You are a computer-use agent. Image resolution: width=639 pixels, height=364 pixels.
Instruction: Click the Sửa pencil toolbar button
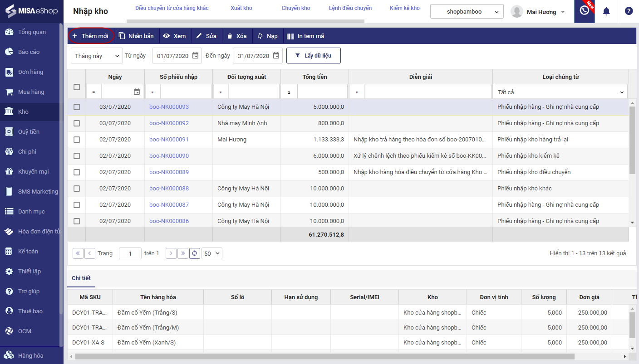pos(206,36)
